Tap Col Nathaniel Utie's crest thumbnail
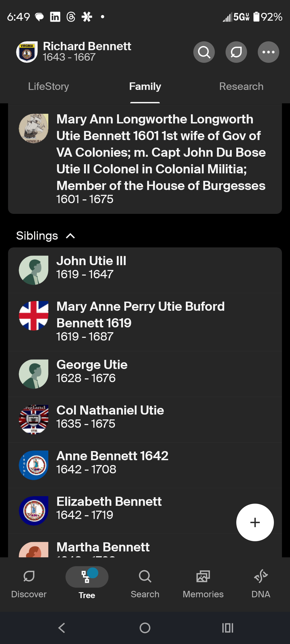 coord(34,419)
